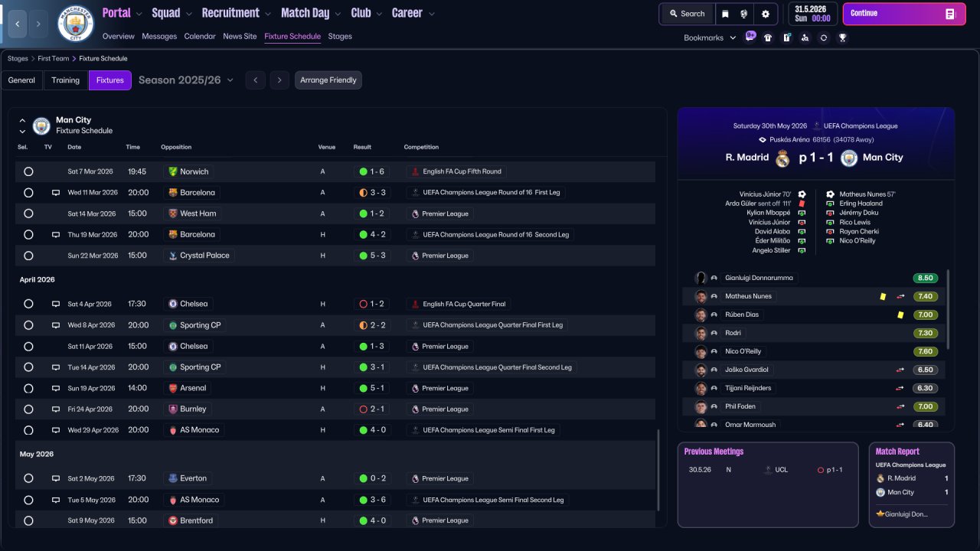Click the Search button

pos(687,14)
